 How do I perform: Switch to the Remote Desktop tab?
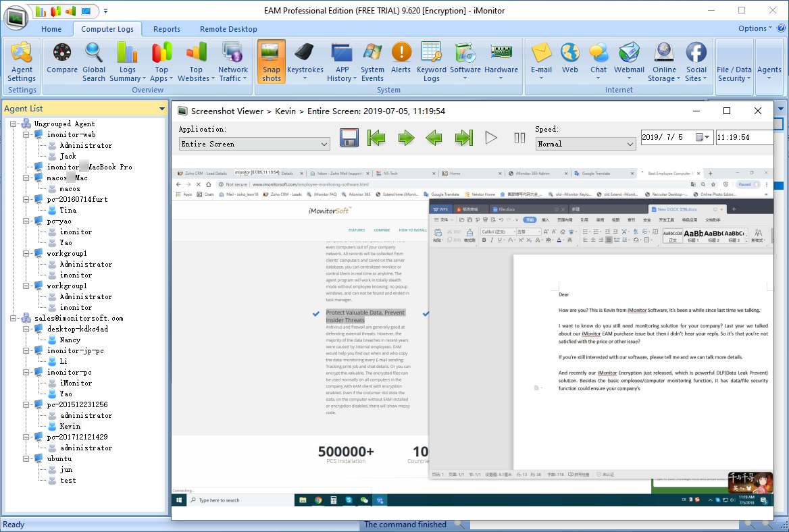228,29
